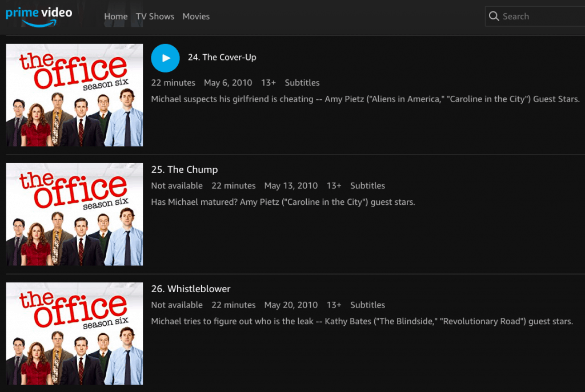585x392 pixels.
Task: Open thumbnail for episode 25 The Chump
Action: (75, 214)
